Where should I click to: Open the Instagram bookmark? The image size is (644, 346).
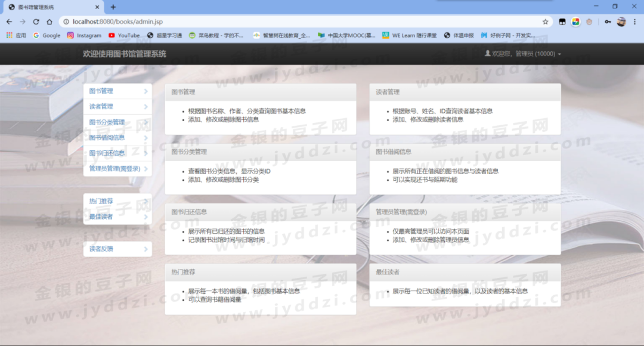pyautogui.click(x=84, y=35)
